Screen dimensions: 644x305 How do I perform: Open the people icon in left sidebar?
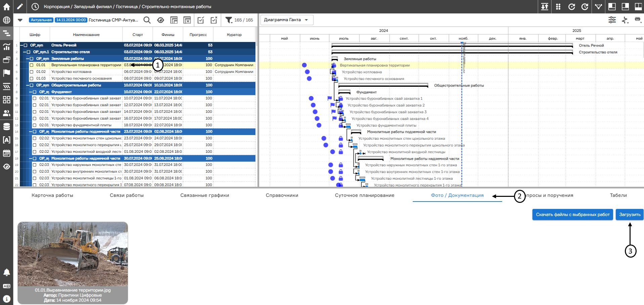(x=6, y=113)
